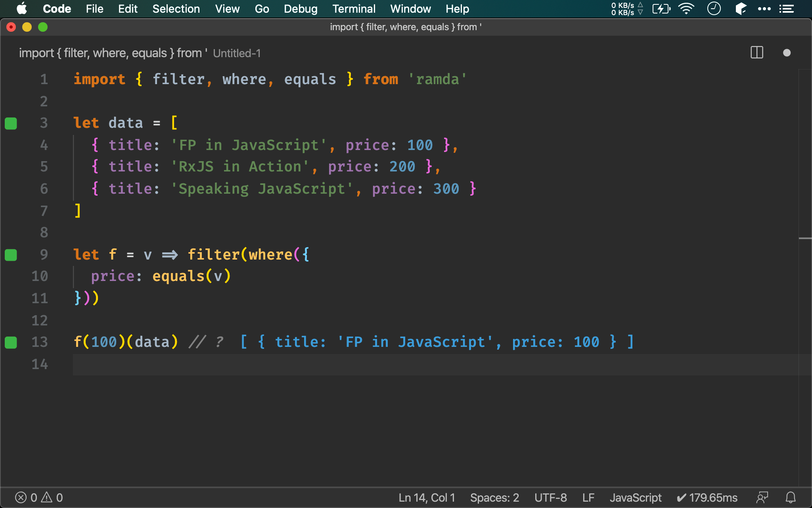
Task: Open the Terminal menu
Action: tap(354, 9)
